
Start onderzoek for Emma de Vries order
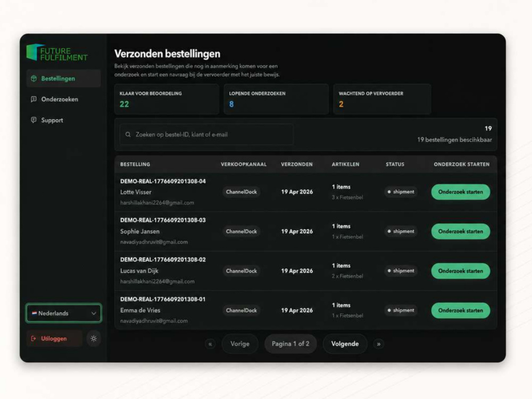click(x=460, y=311)
